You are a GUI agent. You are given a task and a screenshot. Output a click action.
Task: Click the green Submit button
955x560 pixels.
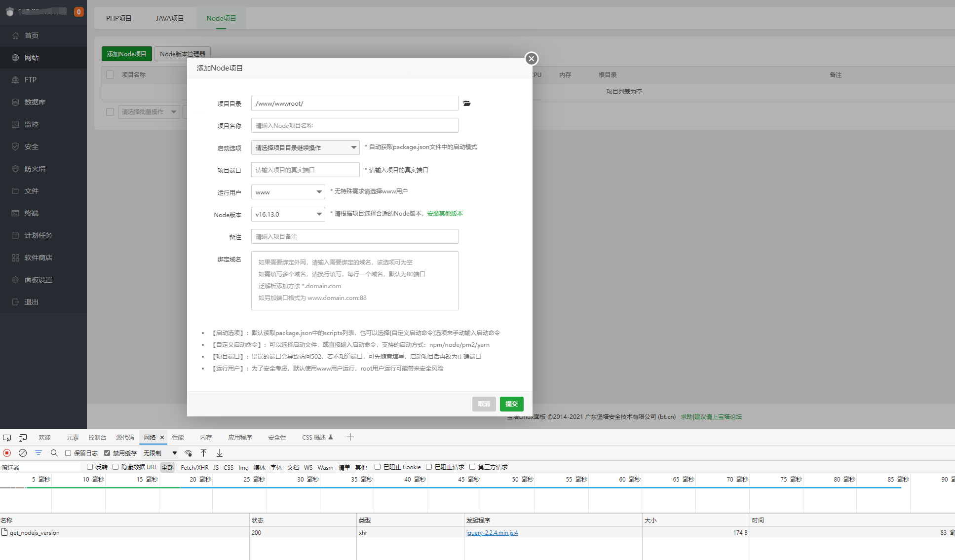[x=512, y=404]
